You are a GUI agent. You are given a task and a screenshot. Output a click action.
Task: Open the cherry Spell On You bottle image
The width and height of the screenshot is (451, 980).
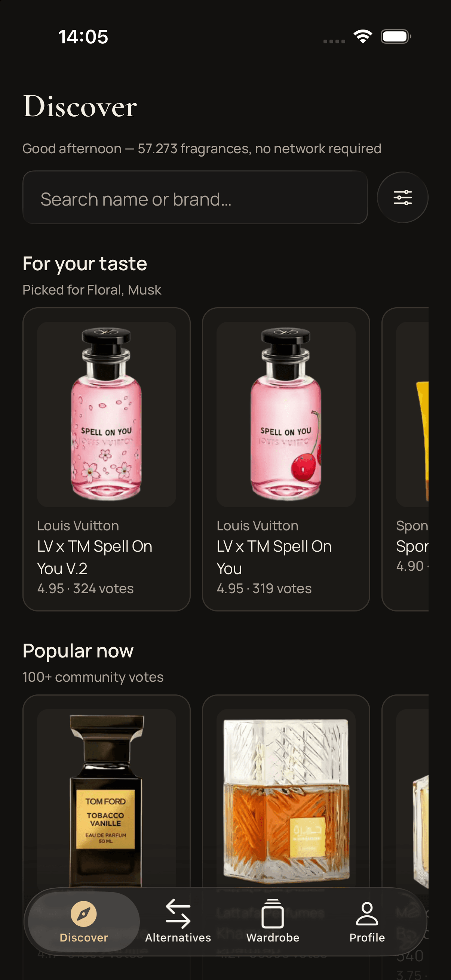[286, 414]
